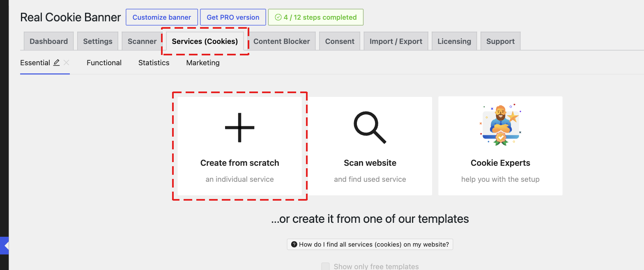Click the question mark help icon
Image resolution: width=644 pixels, height=270 pixels.
coord(294,245)
